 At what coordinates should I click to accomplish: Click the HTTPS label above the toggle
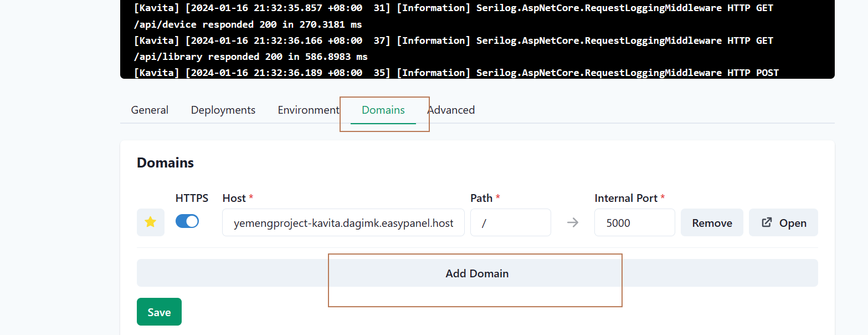(192, 198)
